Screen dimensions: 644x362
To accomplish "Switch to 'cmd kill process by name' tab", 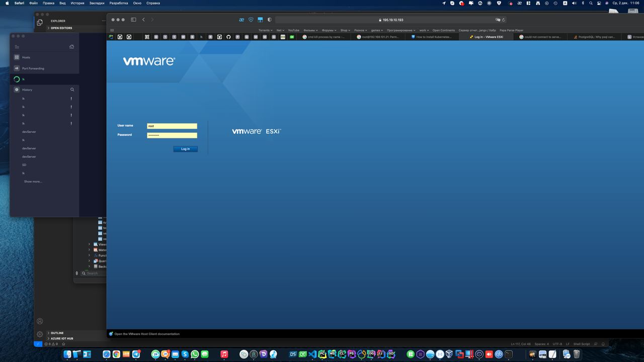I will point(324,37).
